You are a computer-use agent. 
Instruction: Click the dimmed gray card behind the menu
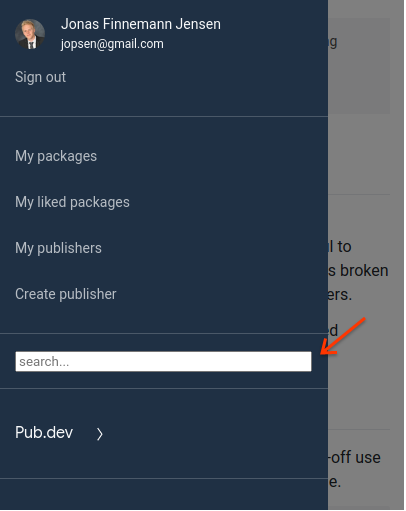359,66
